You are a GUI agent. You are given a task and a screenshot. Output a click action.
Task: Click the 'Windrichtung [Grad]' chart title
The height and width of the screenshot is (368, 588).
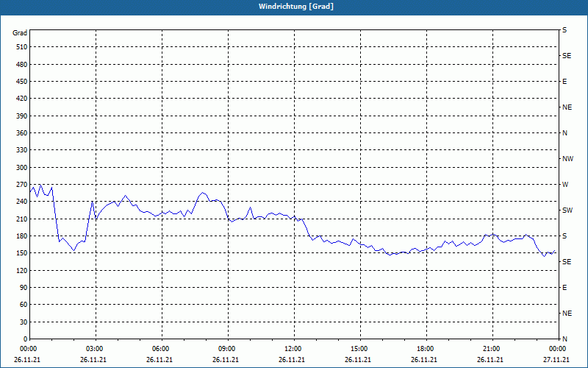[x=296, y=7]
